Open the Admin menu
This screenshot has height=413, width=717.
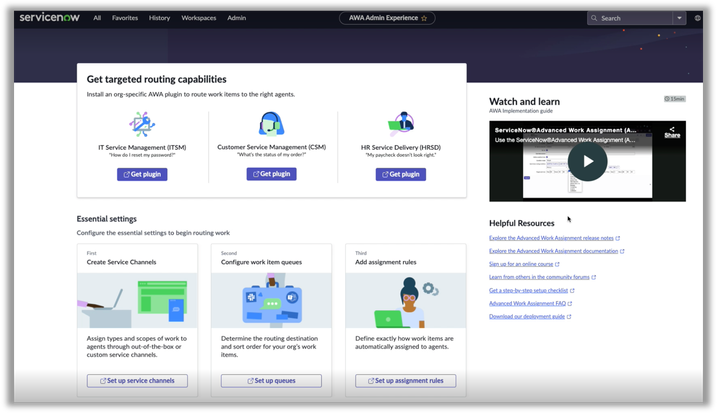pyautogui.click(x=236, y=18)
